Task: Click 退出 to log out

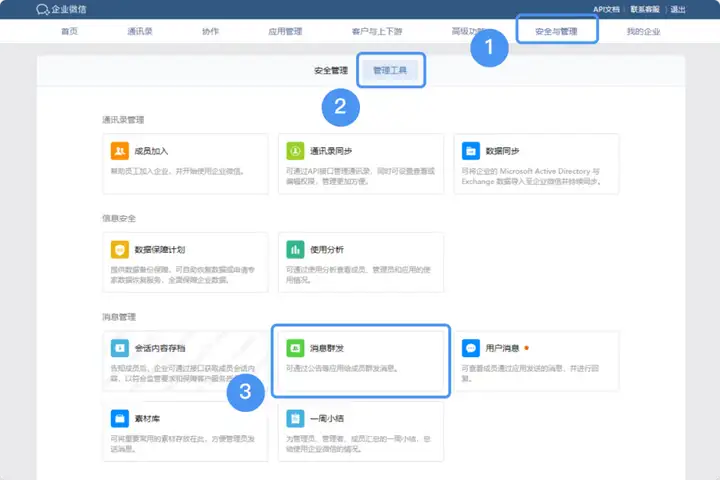Action: [x=678, y=9]
